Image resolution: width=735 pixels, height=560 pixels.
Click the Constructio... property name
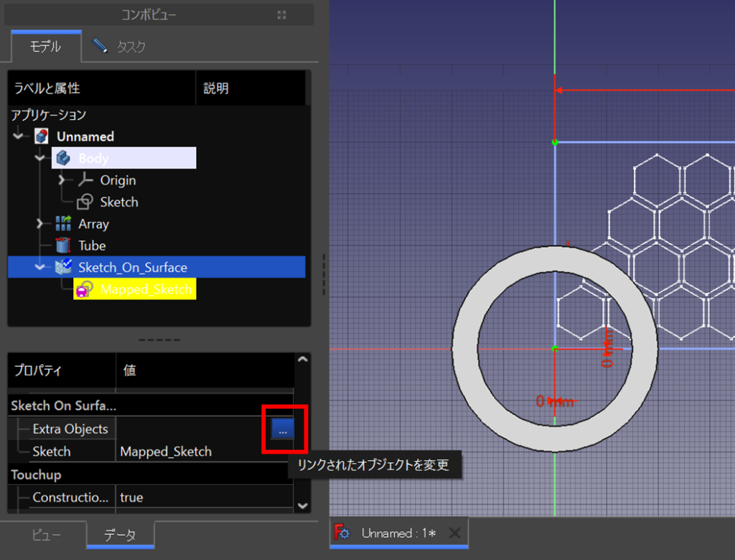tap(70, 497)
